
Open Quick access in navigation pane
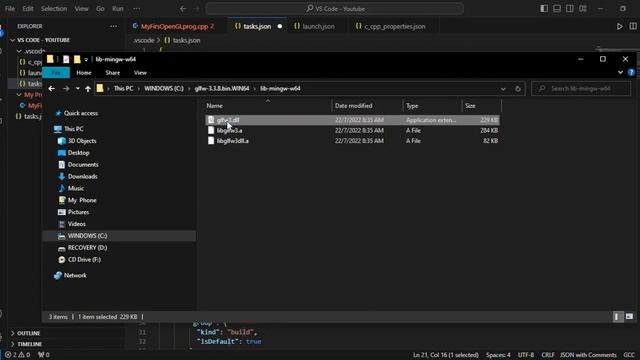click(76, 113)
